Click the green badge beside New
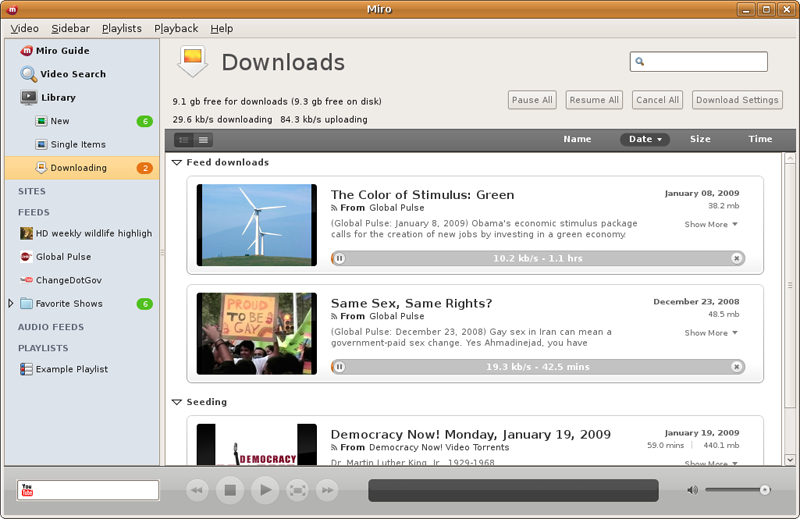The image size is (800, 519). (x=145, y=121)
